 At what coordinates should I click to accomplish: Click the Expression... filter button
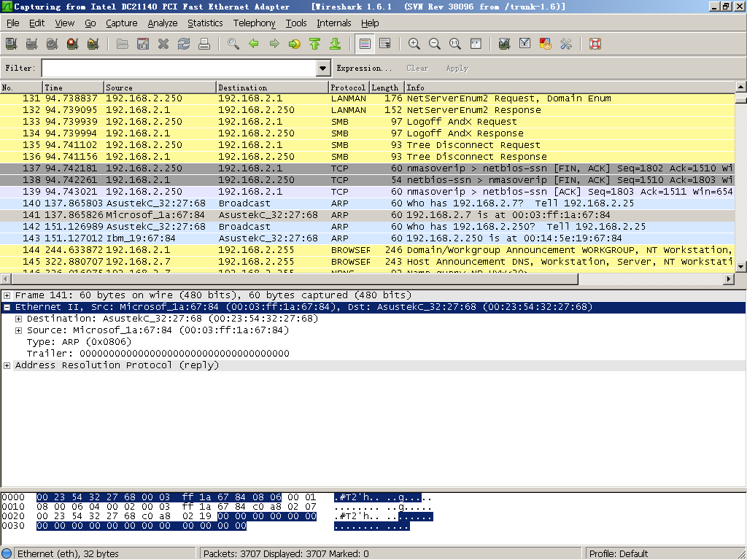pyautogui.click(x=364, y=68)
